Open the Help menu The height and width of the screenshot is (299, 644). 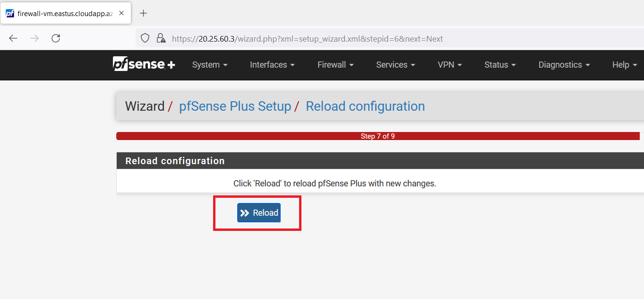coord(624,65)
